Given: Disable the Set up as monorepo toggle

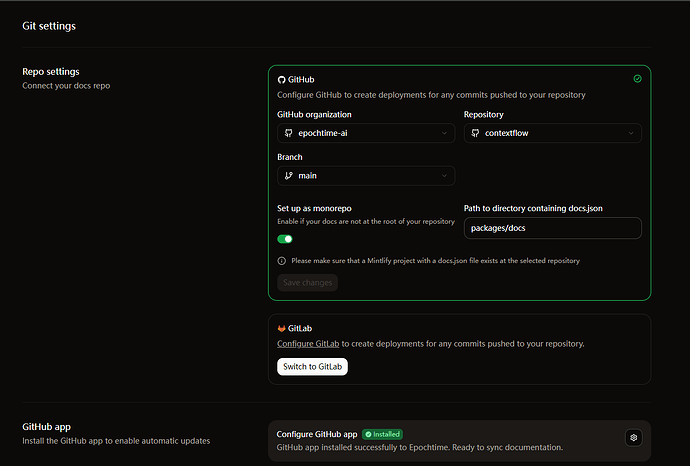Looking at the screenshot, I should click(285, 239).
